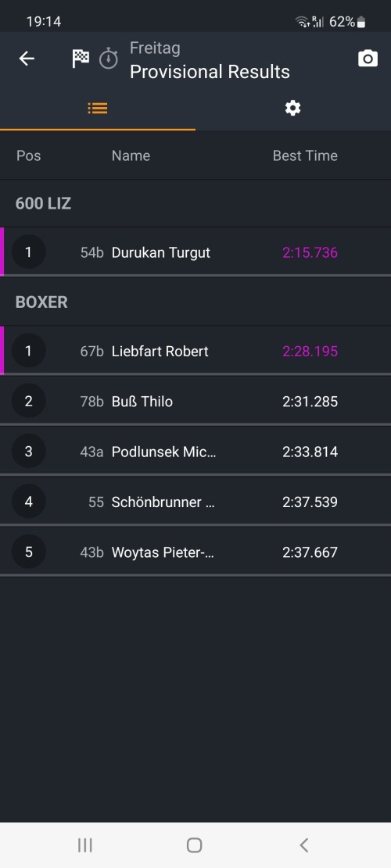
Task: Tap the Name column header
Action: coord(131,155)
